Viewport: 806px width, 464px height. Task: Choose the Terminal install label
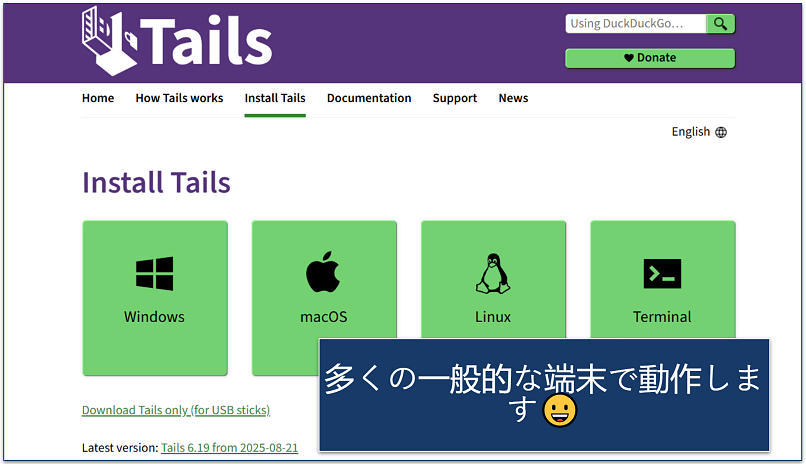(x=662, y=317)
